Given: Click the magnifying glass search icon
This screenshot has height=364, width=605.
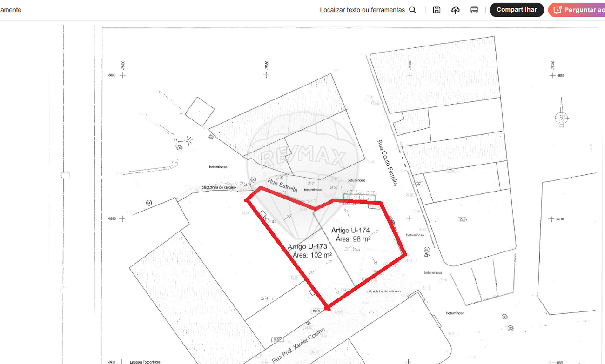Looking at the screenshot, I should click(x=413, y=10).
